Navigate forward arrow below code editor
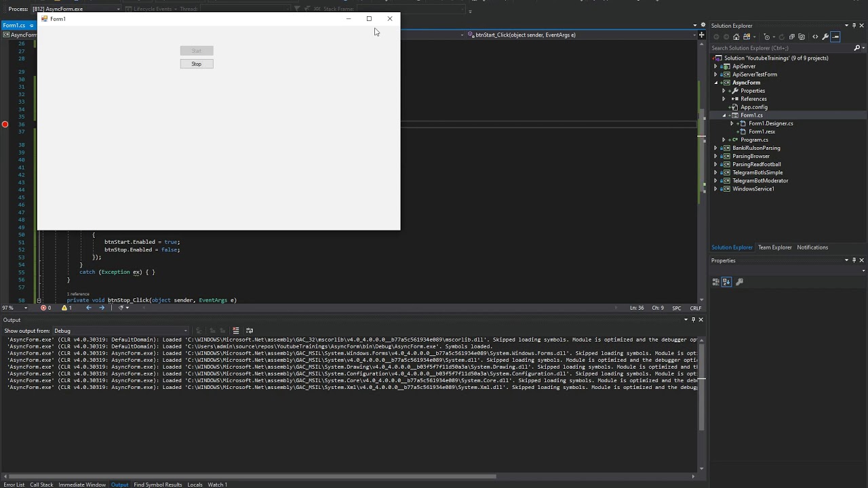 [x=102, y=308]
